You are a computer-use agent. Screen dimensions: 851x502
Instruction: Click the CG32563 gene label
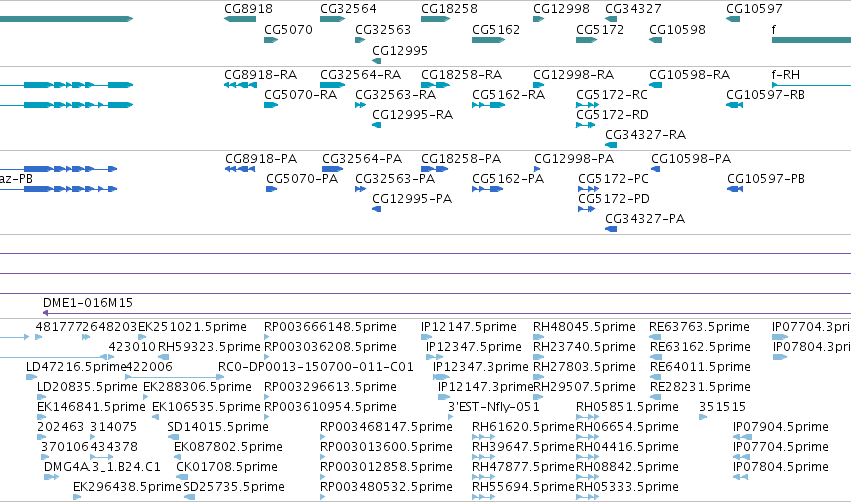(x=383, y=29)
